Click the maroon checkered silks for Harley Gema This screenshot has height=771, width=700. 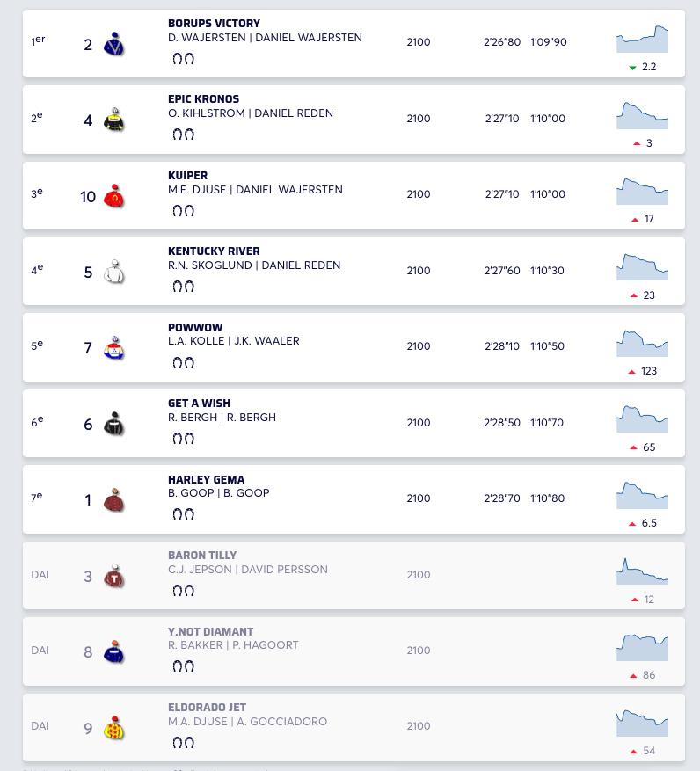pyautogui.click(x=113, y=499)
